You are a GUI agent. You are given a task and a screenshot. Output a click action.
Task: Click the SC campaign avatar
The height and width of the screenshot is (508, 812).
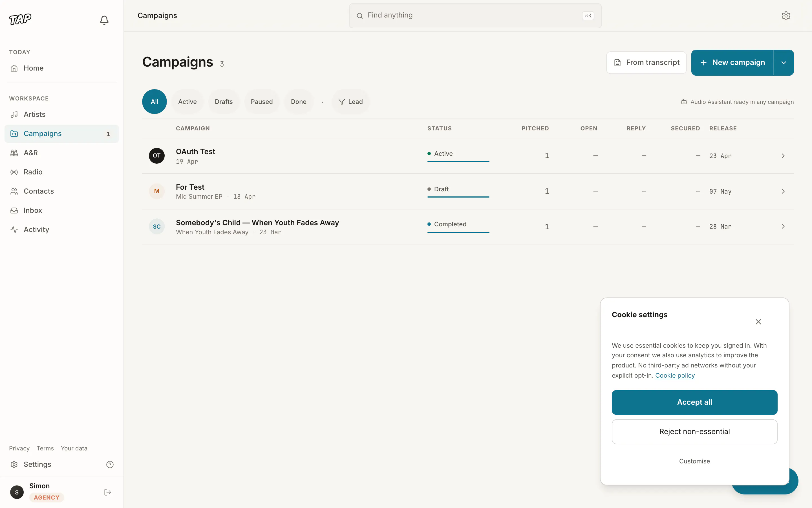tap(157, 226)
